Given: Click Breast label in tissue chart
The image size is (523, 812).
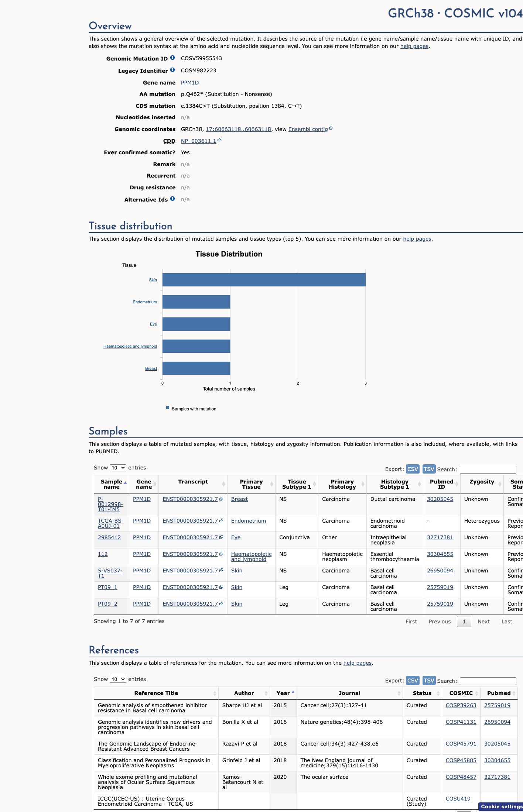Looking at the screenshot, I should tap(151, 368).
